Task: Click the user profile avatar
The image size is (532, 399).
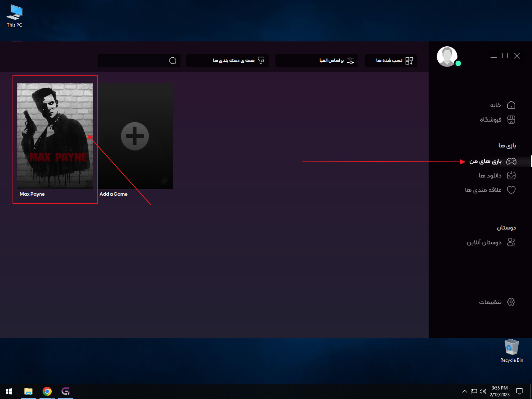Action: [447, 57]
